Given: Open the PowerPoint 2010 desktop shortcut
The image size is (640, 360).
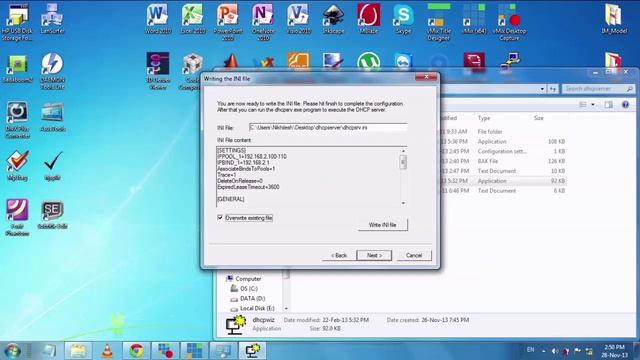Looking at the screenshot, I should (228, 22).
